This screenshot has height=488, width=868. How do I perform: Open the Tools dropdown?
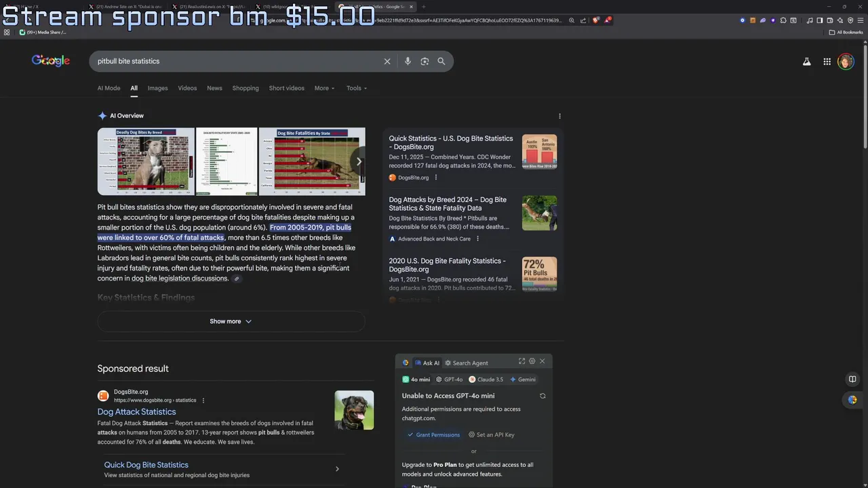357,88
